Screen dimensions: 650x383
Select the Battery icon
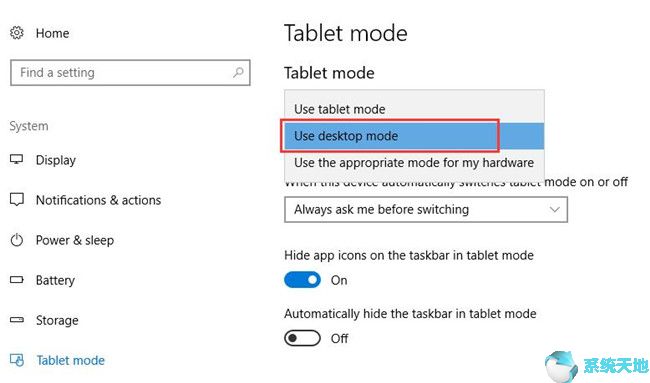coord(17,279)
